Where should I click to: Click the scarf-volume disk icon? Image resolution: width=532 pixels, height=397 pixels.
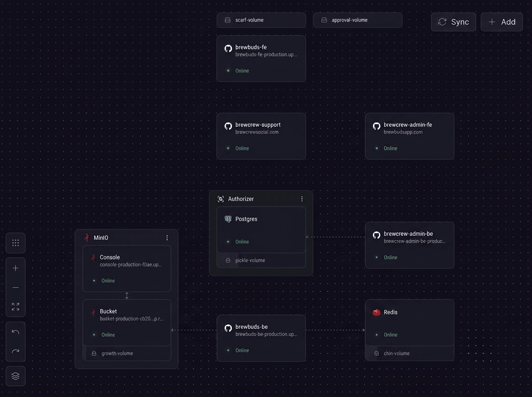(x=228, y=20)
